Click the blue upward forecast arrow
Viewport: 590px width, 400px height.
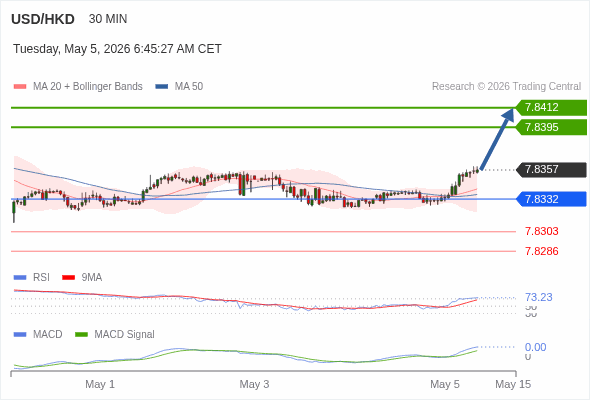click(x=497, y=139)
